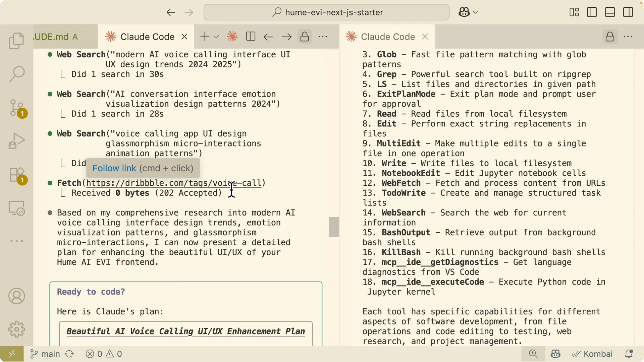Viewport: 644px width, 362px height.
Task: Click the Did 1 search in 28s line
Action: 117,114
